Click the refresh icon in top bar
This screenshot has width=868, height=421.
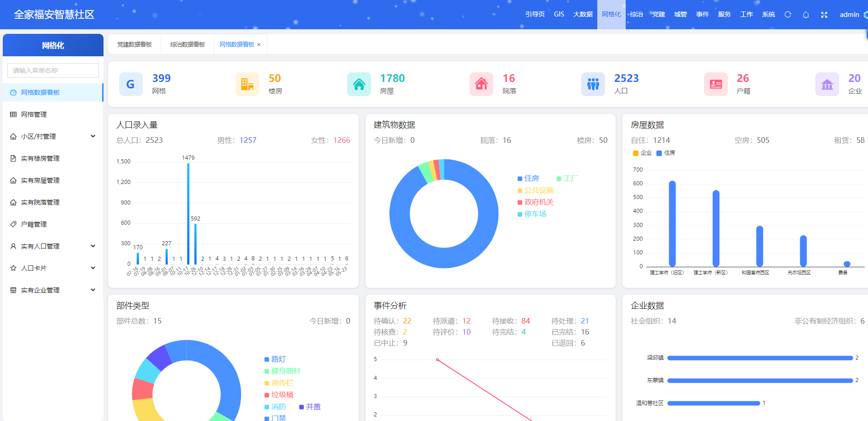coord(788,15)
